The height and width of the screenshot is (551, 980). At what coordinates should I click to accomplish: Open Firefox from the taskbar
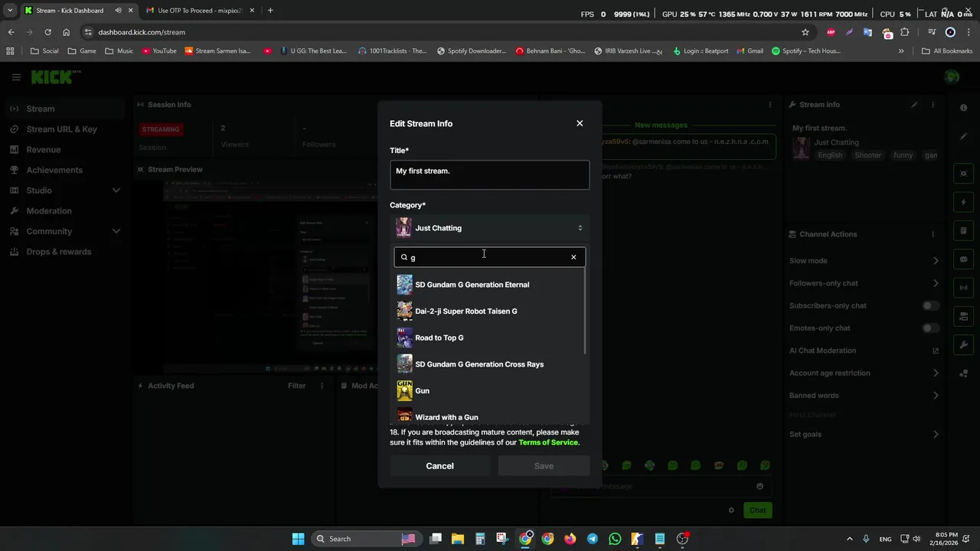coord(570,539)
